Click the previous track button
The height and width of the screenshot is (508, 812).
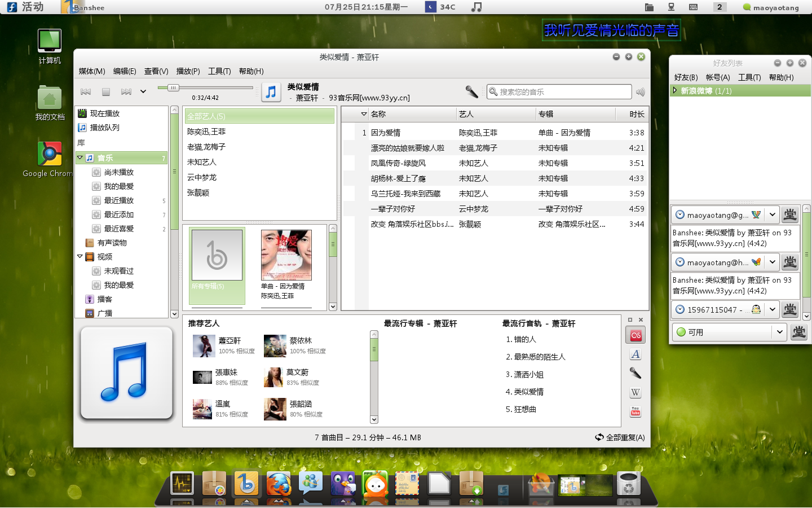tap(86, 91)
